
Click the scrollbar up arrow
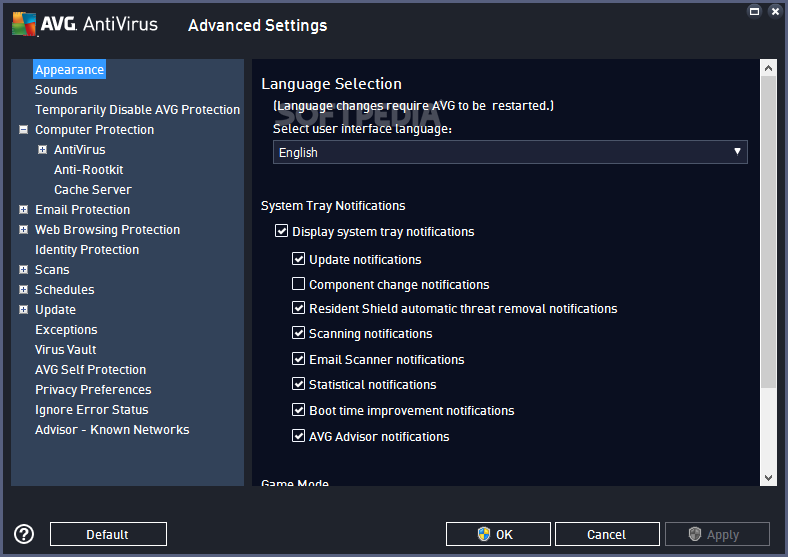[768, 68]
